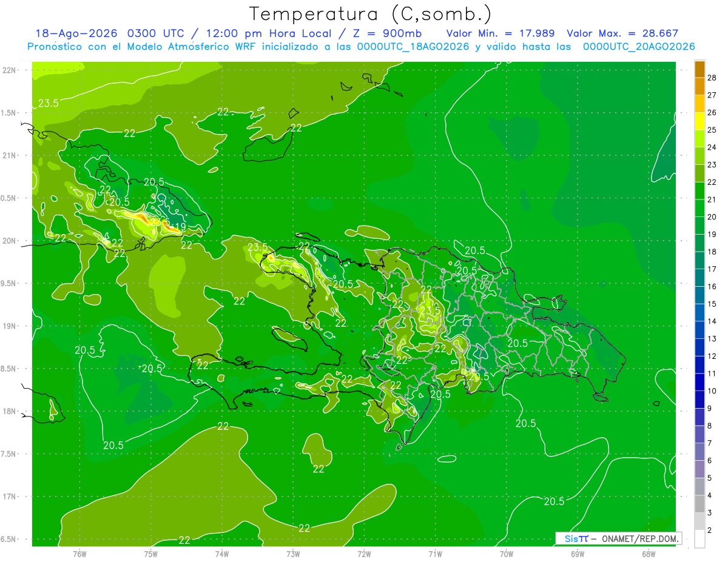Click the title "Temperatura (C,somb.)"

point(370,14)
